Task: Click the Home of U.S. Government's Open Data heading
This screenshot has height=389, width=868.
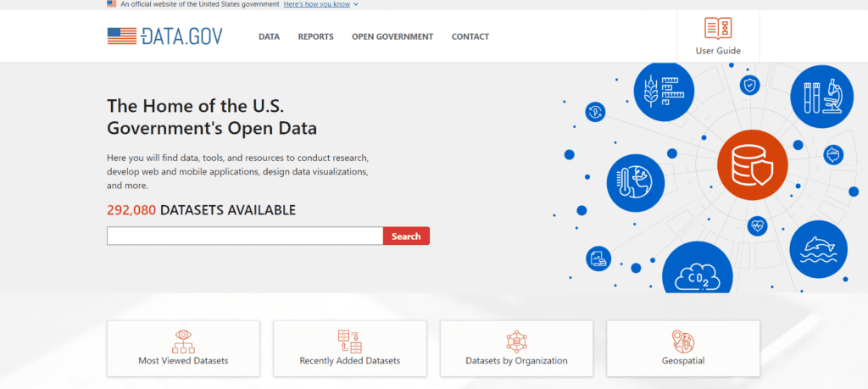Action: point(212,117)
